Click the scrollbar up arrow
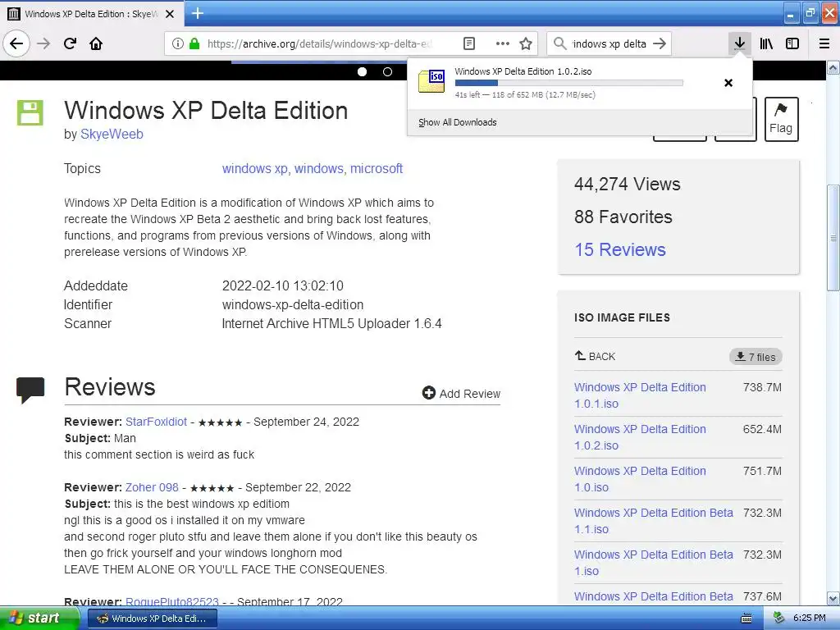 coord(833,67)
